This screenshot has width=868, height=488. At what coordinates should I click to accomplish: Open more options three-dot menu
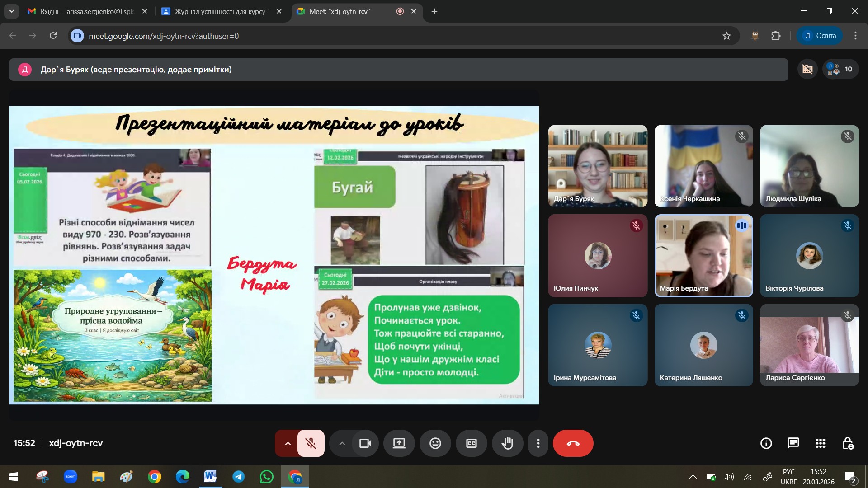(x=538, y=443)
